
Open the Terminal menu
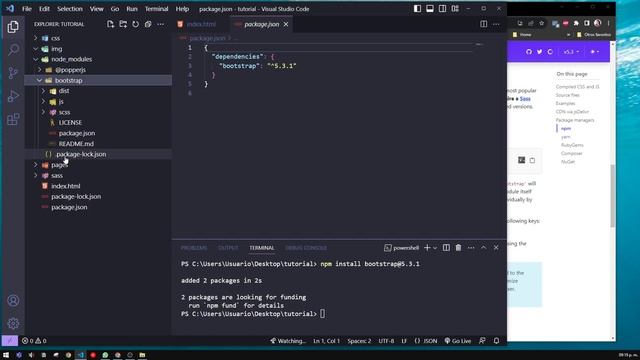(x=156, y=9)
